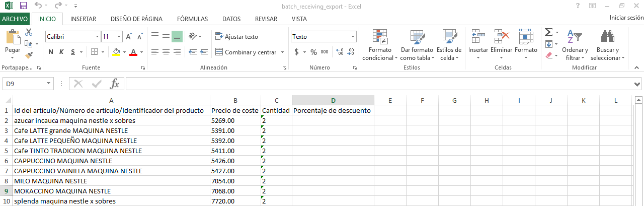Click the increase decimals icon
This screenshot has height=206, width=644.
[340, 52]
